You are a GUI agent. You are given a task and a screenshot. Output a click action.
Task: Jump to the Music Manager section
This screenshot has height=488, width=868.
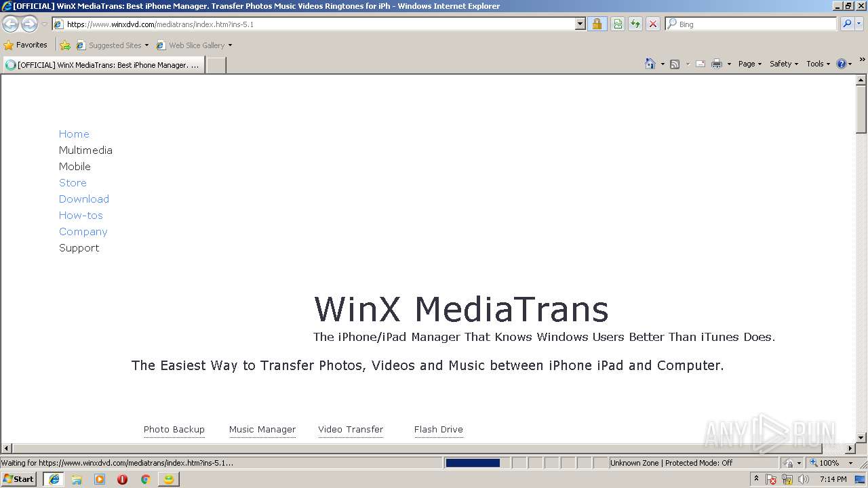(x=262, y=429)
